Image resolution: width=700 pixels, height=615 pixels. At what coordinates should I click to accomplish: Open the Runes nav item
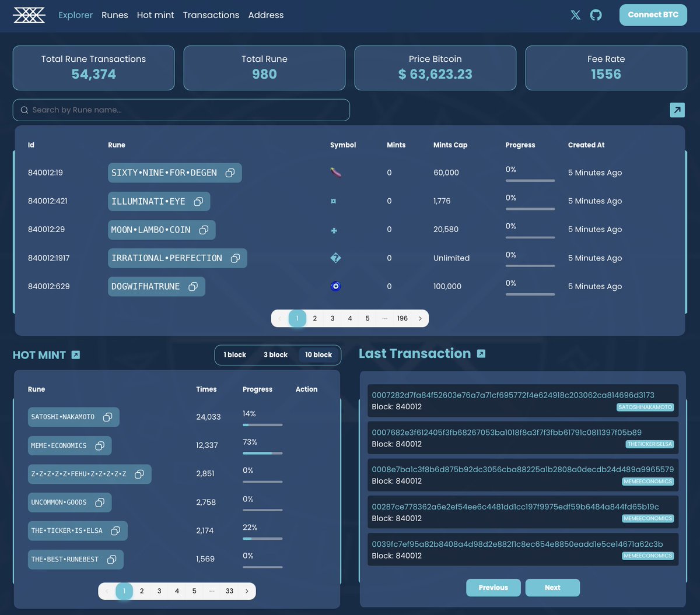click(115, 15)
